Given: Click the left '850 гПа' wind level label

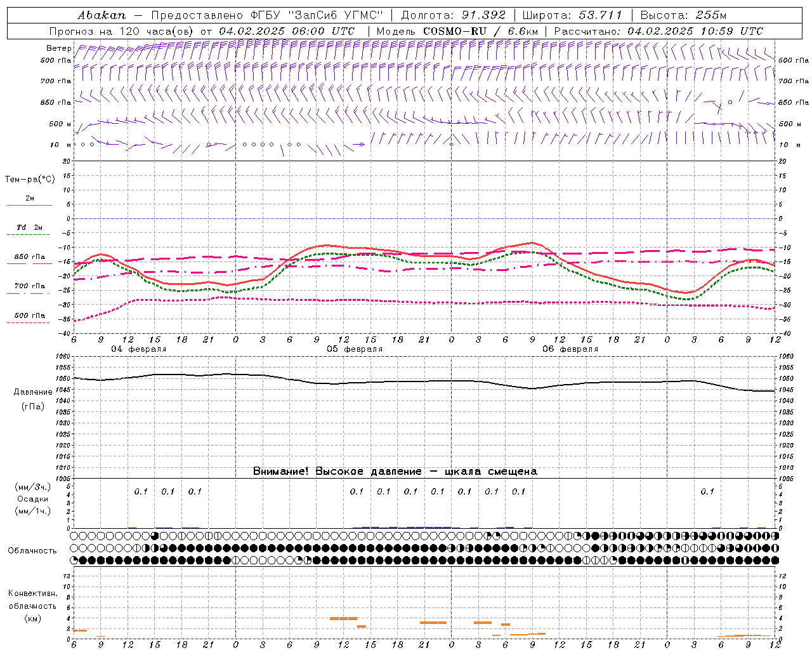Looking at the screenshot, I should point(56,102).
